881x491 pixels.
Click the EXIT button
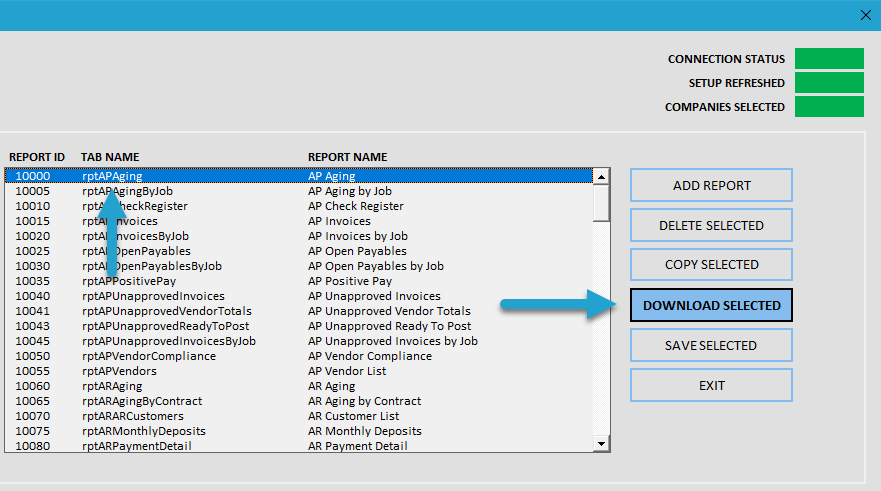click(711, 385)
